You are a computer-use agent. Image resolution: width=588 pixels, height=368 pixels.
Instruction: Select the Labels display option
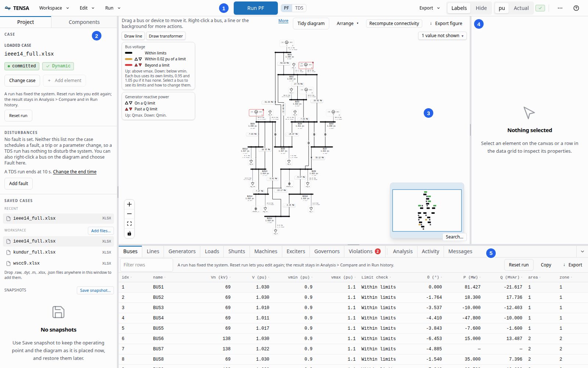click(459, 8)
